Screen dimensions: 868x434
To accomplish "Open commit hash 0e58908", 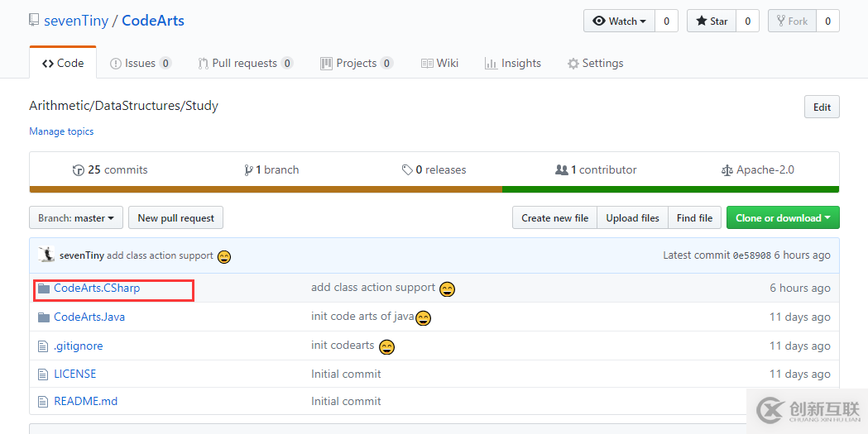I will (752, 255).
